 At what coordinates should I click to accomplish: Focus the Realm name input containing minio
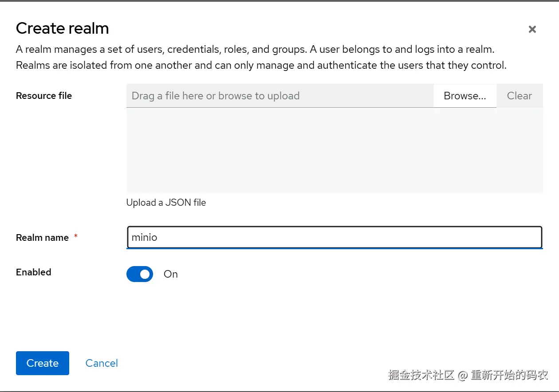[335, 237]
